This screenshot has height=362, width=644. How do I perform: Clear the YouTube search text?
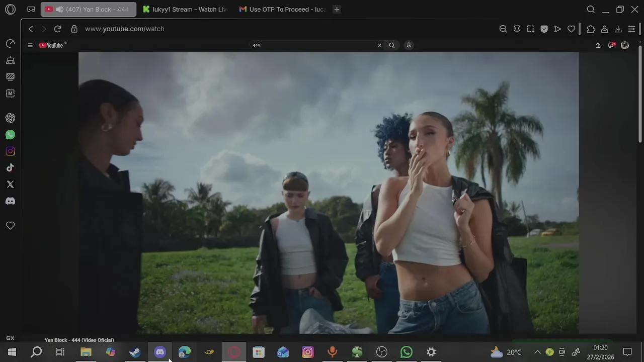[x=379, y=45]
